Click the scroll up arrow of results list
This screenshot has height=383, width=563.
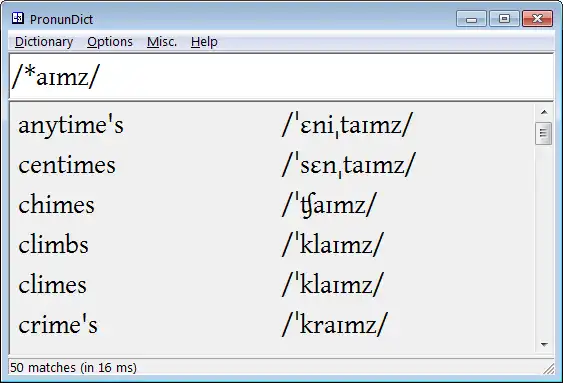(x=544, y=112)
